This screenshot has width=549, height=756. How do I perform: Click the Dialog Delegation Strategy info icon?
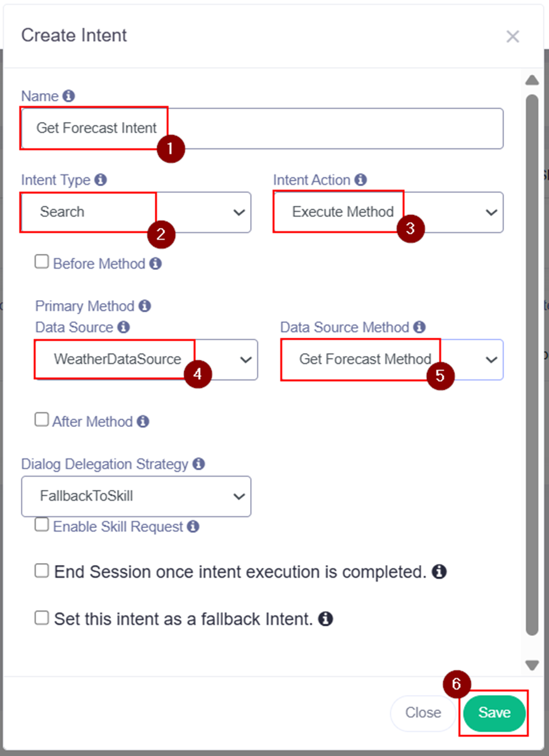(x=199, y=463)
